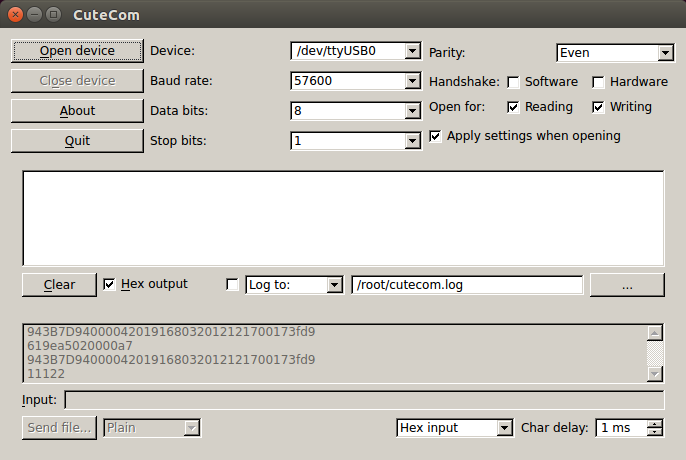Close the CuteCom window
The height and width of the screenshot is (460, 686).
click(x=15, y=15)
